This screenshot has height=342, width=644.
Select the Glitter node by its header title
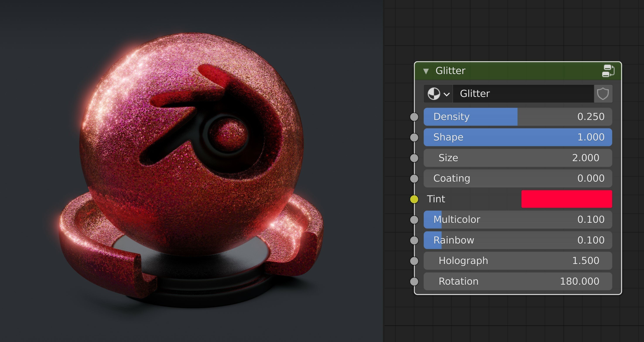tap(450, 71)
